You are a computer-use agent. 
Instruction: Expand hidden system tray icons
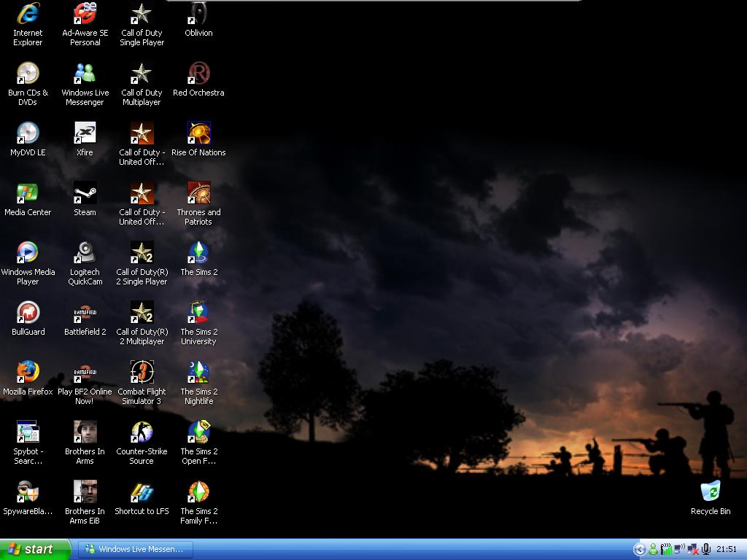tap(639, 550)
